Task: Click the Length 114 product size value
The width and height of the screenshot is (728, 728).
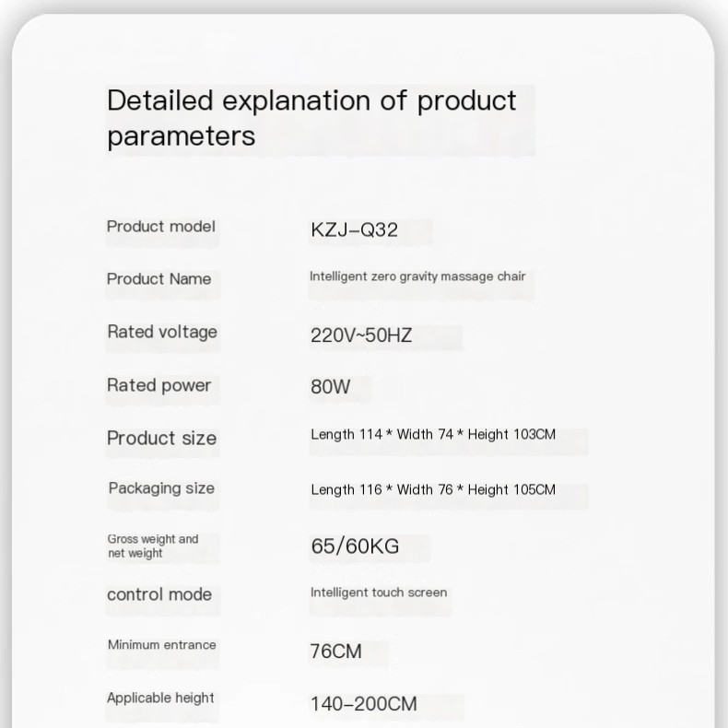Action: pos(433,435)
